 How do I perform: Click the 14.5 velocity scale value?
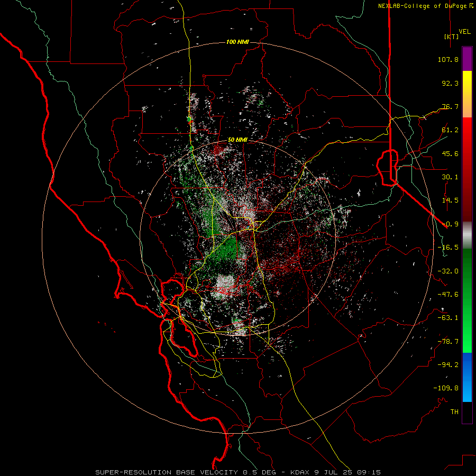450,200
